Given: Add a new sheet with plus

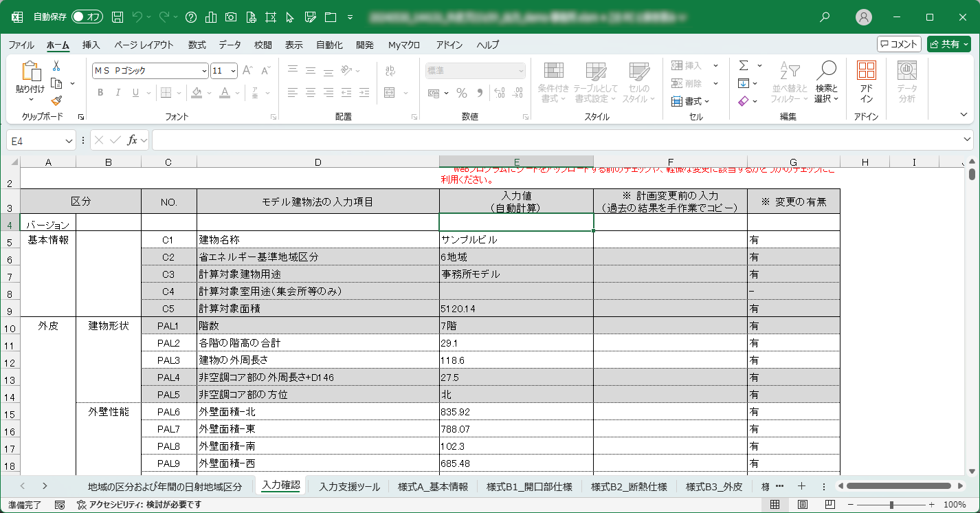Looking at the screenshot, I should coord(801,486).
